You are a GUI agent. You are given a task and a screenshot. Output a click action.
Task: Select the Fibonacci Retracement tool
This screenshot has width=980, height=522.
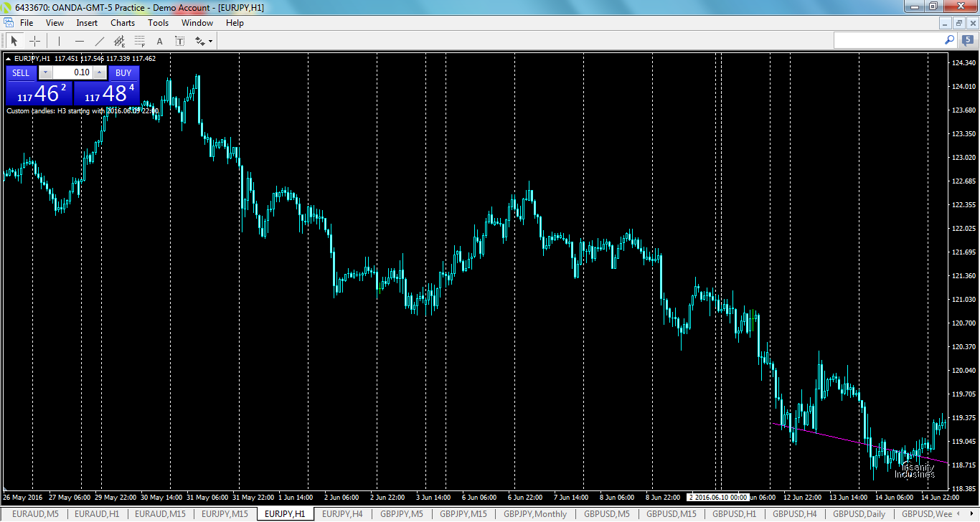(138, 40)
